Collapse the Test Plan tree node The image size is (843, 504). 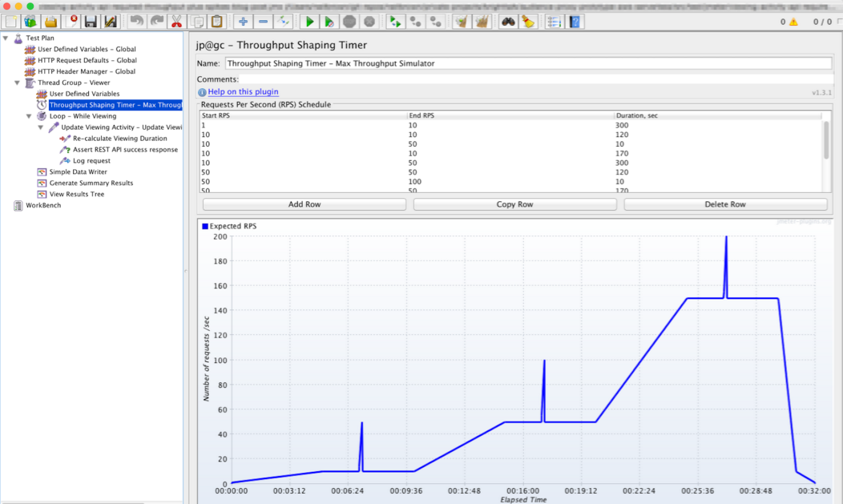pyautogui.click(x=6, y=38)
